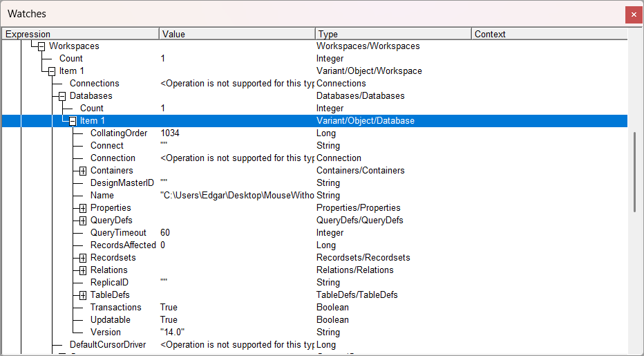644x356 pixels.
Task: Expand the QueryDefs node
Action: [x=82, y=221]
